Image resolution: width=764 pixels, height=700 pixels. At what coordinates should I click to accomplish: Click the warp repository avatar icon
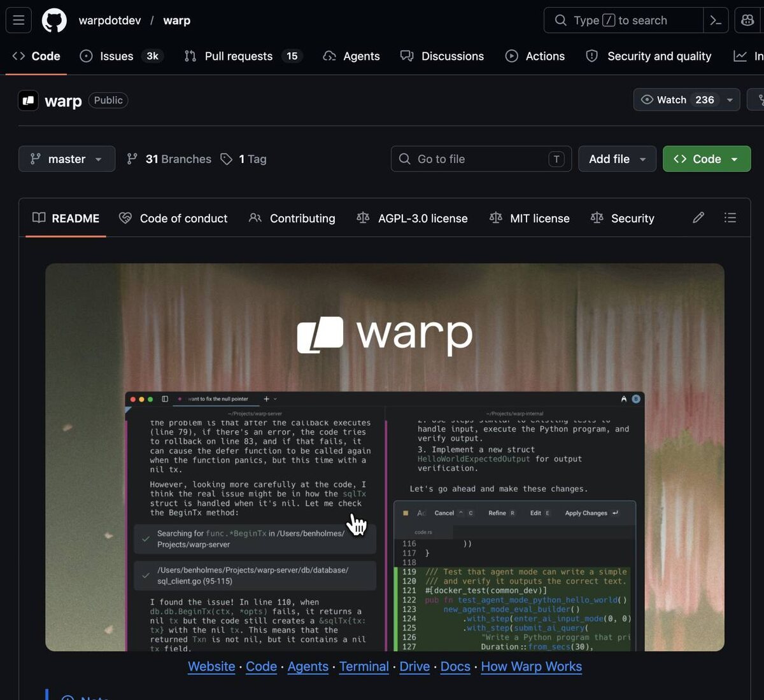point(28,101)
